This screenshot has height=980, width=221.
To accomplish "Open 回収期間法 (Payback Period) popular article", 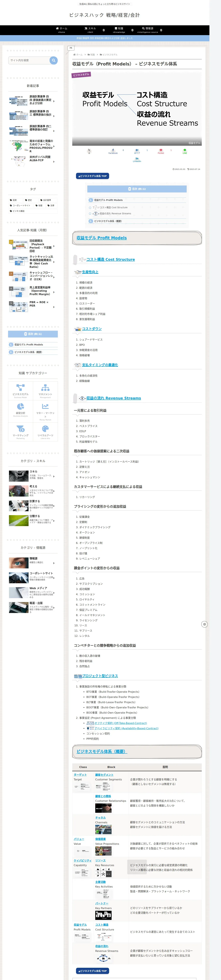I will [33, 246].
